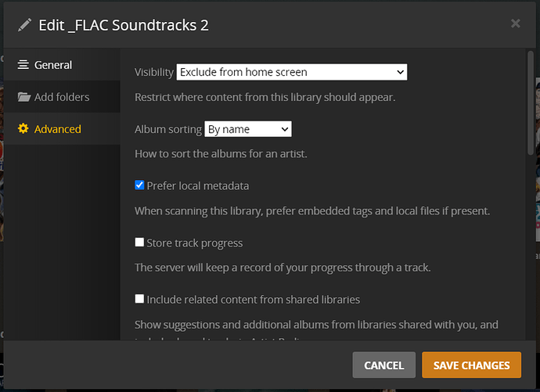This screenshot has width=540, height=392.
Task: Click the Visibility label text
Action: click(154, 72)
